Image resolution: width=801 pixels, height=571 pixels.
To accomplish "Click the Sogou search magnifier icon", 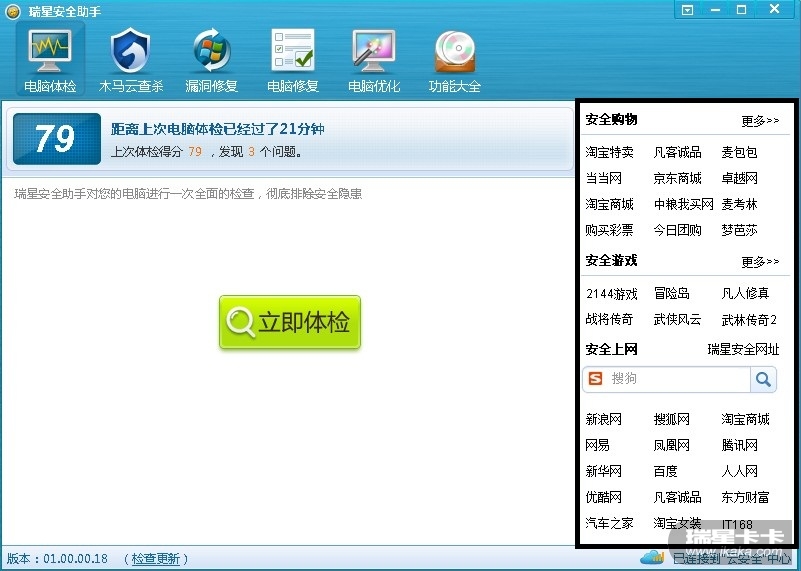I will point(763,379).
